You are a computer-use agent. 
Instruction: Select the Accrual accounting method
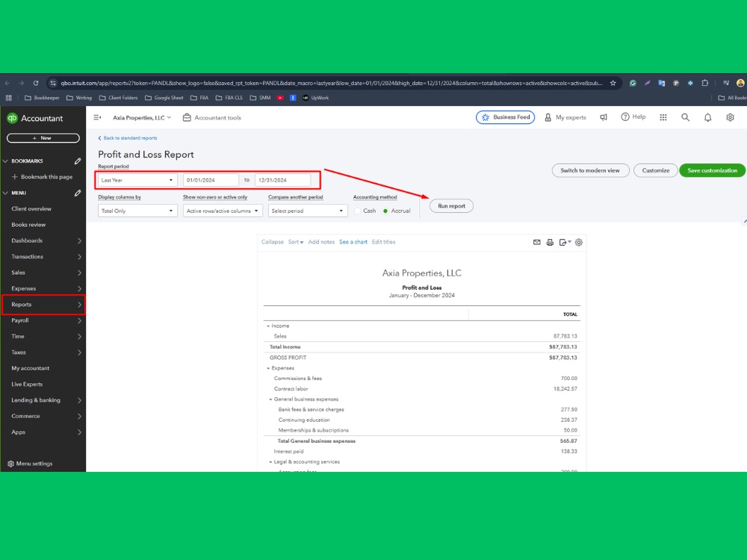(385, 211)
